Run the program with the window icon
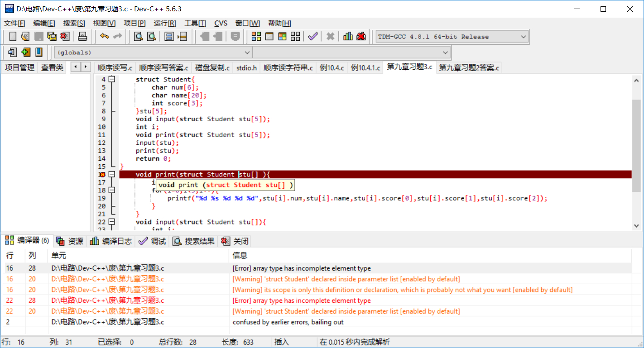This screenshot has height=348, width=644. [x=269, y=37]
